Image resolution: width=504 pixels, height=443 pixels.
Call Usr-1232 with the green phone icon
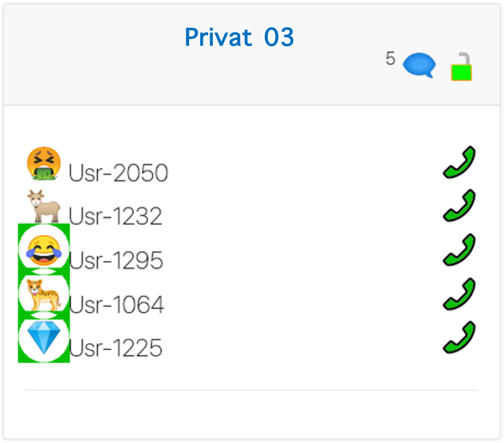(x=459, y=205)
